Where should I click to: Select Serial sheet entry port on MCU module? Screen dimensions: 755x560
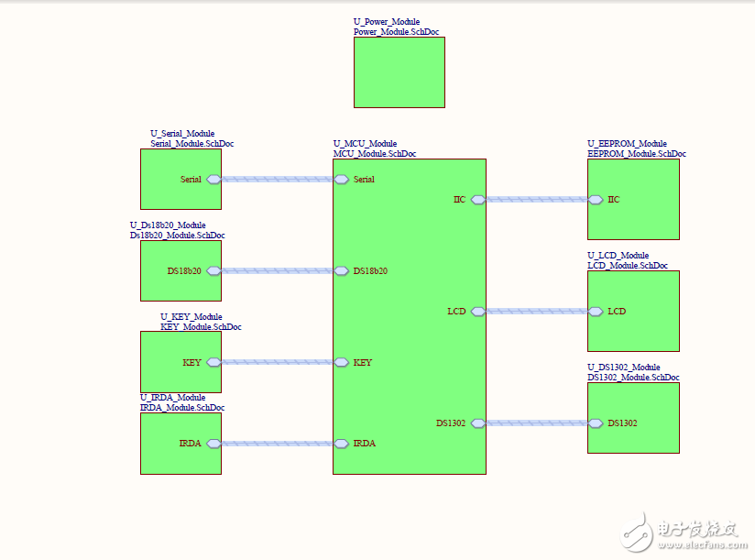(341, 179)
